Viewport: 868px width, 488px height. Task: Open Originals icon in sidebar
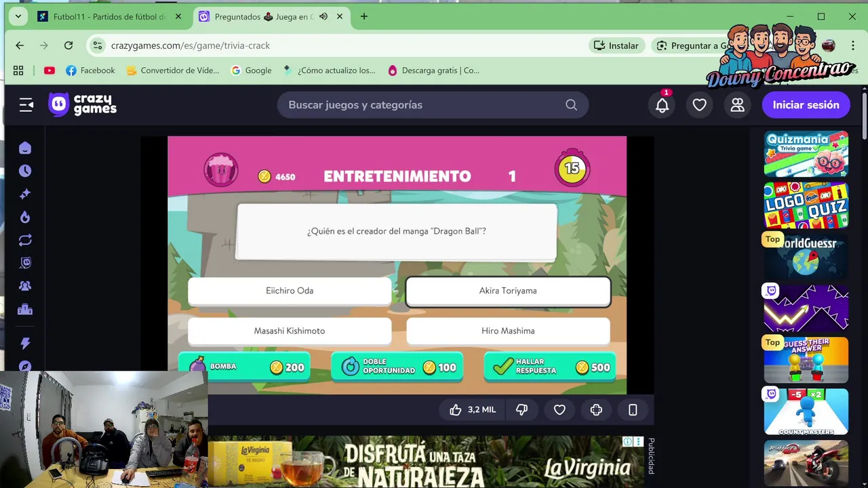[25, 263]
